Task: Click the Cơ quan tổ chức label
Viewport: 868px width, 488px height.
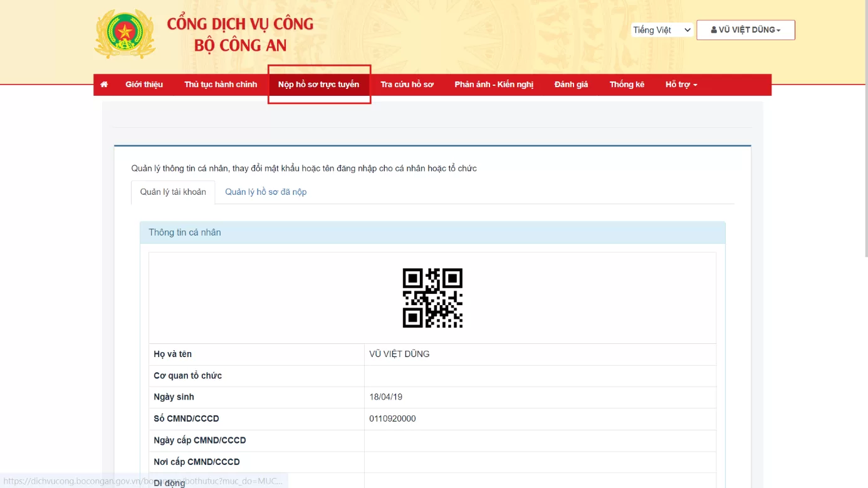Action: coord(188,376)
